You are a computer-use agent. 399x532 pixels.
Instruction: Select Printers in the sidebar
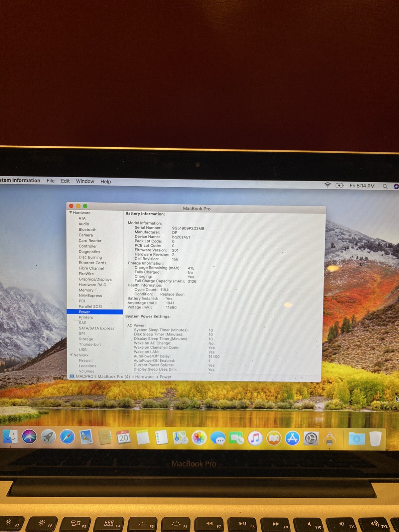tap(86, 318)
